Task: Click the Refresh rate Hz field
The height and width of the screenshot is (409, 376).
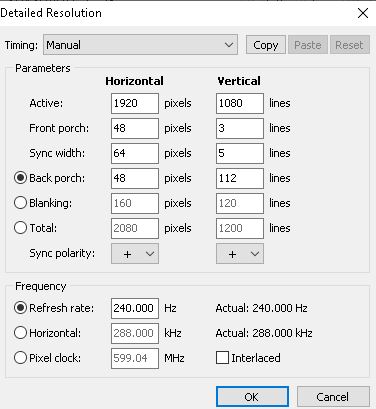Action: click(x=135, y=308)
